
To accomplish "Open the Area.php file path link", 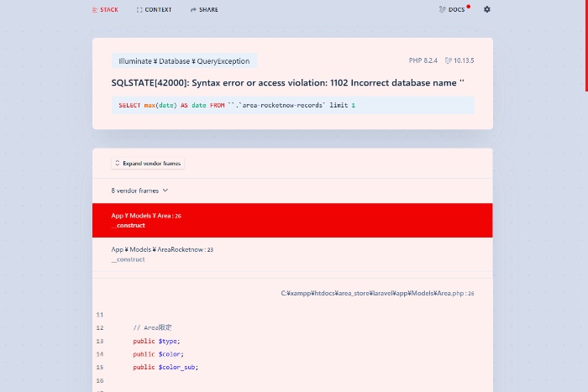I will click(377, 293).
